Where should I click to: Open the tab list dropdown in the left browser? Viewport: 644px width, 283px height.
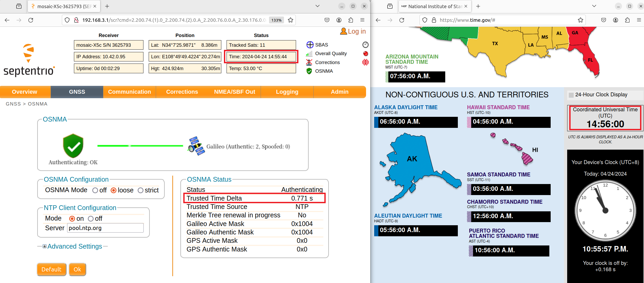click(x=317, y=6)
